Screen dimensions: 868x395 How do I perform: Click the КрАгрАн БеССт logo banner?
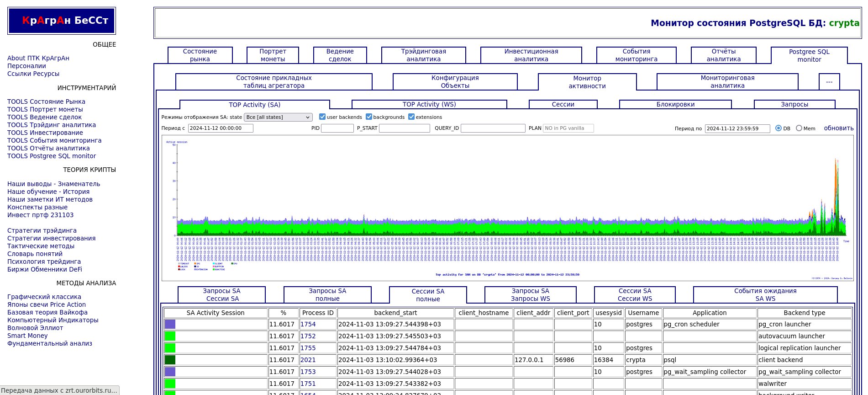tap(62, 21)
